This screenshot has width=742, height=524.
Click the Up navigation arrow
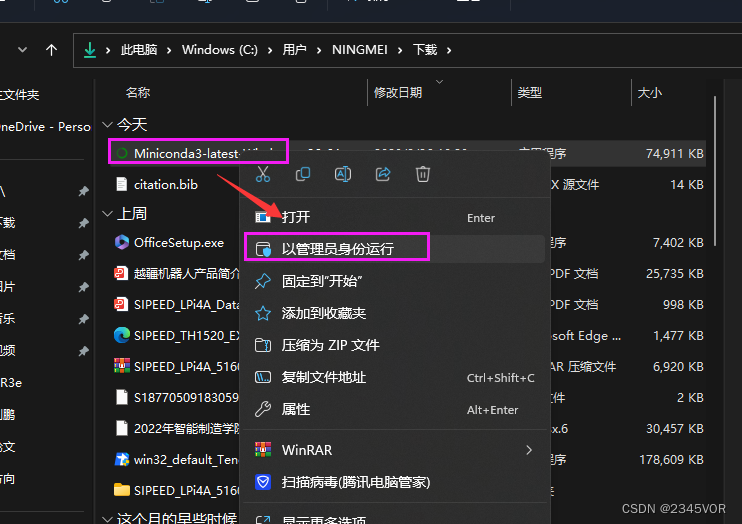coord(51,50)
